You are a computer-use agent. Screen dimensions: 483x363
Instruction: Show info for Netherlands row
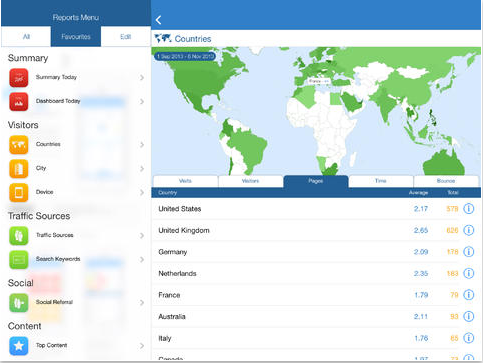coord(469,273)
